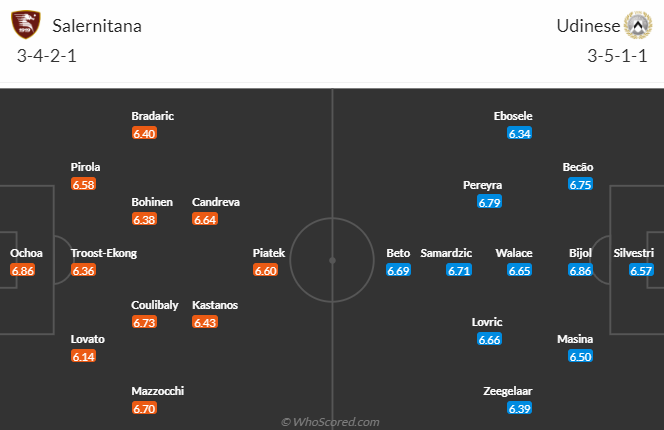This screenshot has width=664, height=430.
Task: Click the Udinese club crest icon
Action: click(x=638, y=25)
